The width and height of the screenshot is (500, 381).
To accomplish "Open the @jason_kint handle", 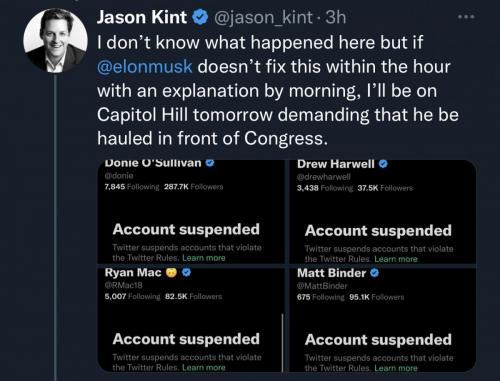I will coord(263,18).
